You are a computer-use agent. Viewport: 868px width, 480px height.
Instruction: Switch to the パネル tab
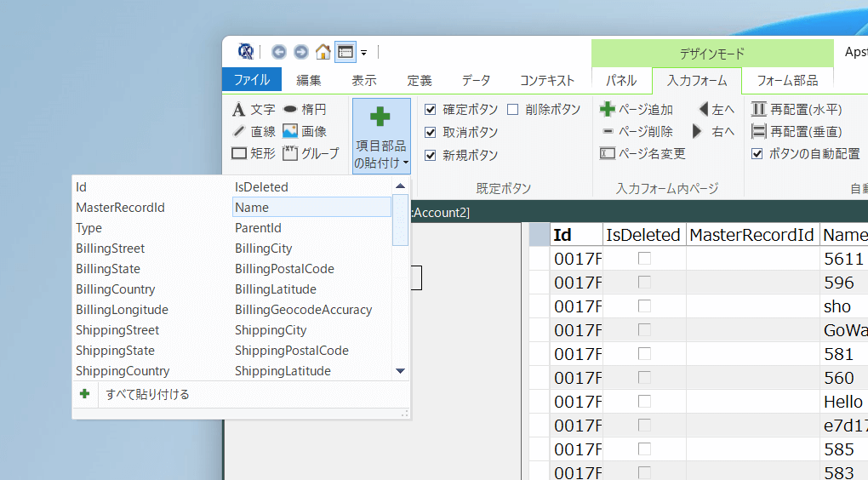621,81
